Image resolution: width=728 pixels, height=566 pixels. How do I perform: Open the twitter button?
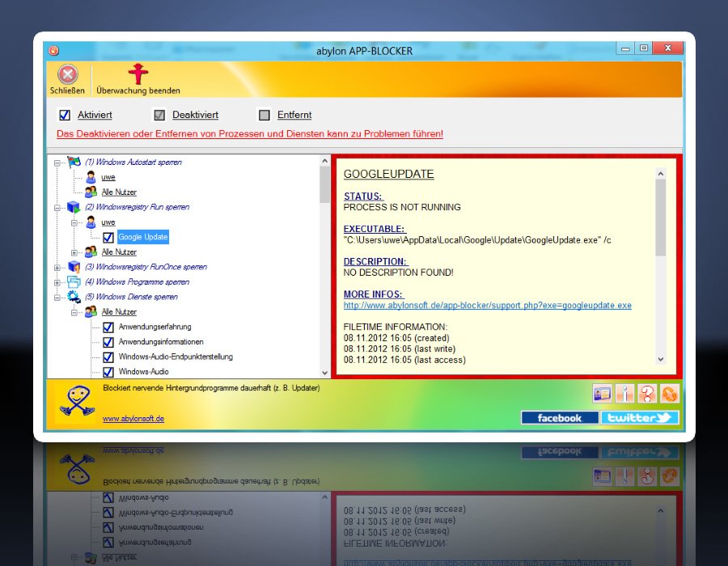(x=639, y=417)
